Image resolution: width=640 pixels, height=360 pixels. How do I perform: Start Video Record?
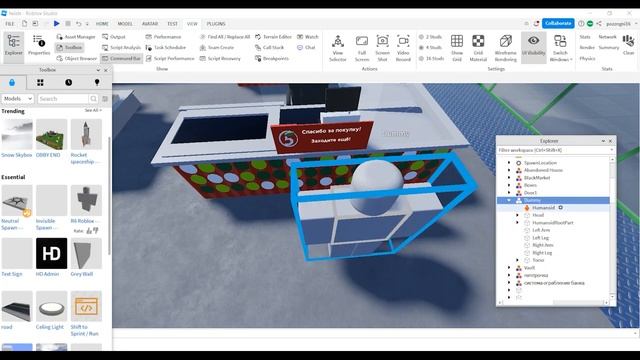[x=403, y=48]
